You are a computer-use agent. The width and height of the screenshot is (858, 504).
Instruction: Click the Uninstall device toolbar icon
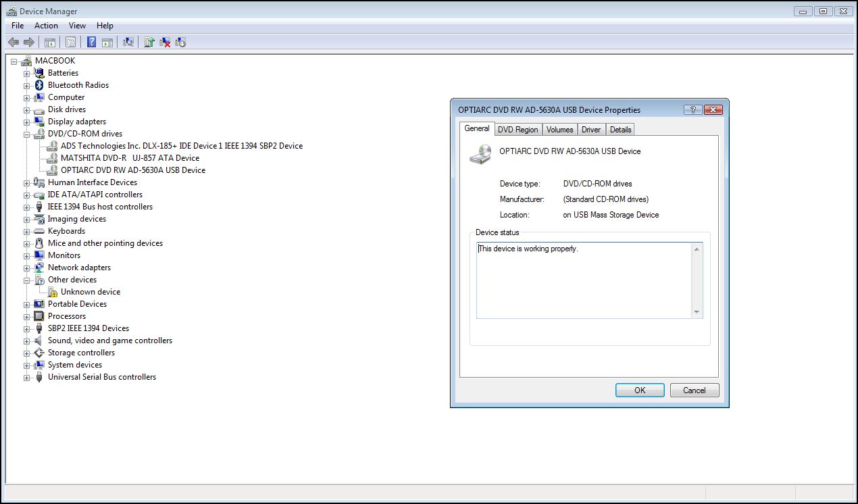[x=164, y=42]
